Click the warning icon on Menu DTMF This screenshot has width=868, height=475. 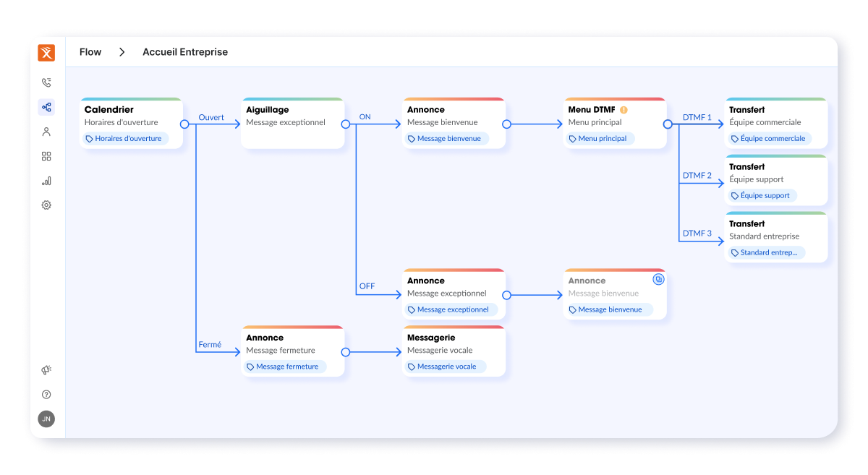624,110
